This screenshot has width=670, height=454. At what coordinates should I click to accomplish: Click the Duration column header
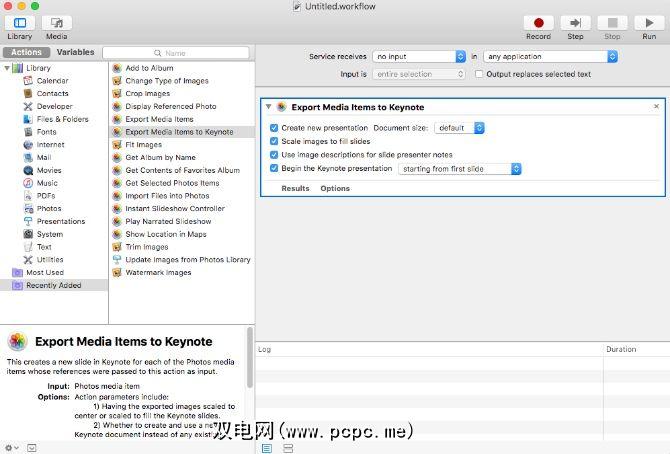[636, 349]
